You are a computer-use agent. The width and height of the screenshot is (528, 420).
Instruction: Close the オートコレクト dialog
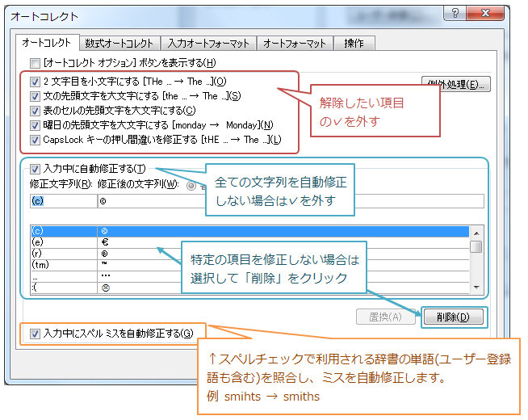tap(485, 13)
